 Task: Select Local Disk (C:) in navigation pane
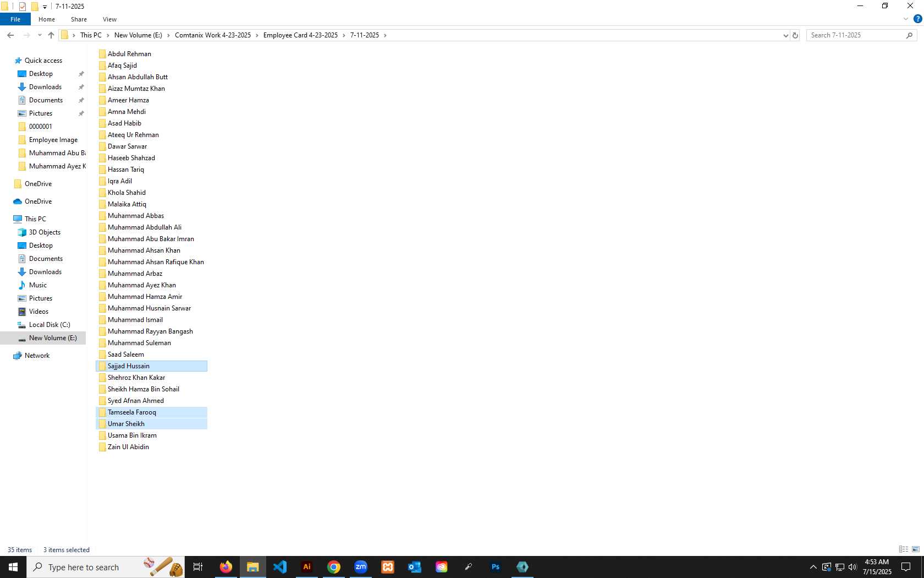click(x=50, y=325)
